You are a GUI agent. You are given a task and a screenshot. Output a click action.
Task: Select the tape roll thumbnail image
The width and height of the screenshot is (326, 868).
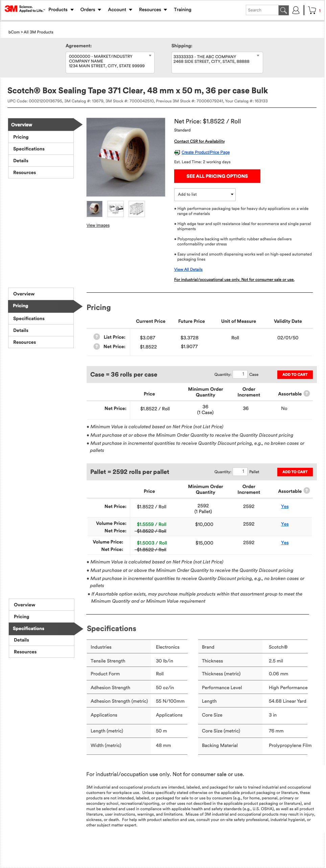[x=94, y=209]
